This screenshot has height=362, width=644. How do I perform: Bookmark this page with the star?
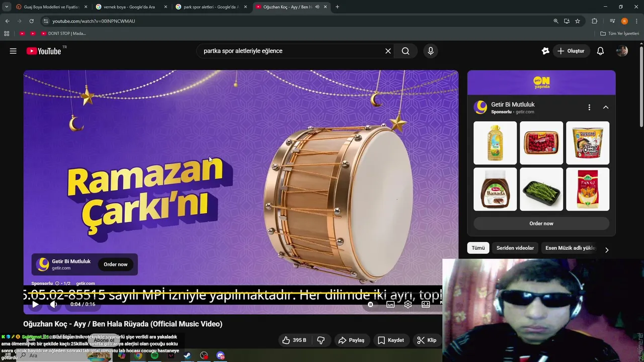pos(578,21)
